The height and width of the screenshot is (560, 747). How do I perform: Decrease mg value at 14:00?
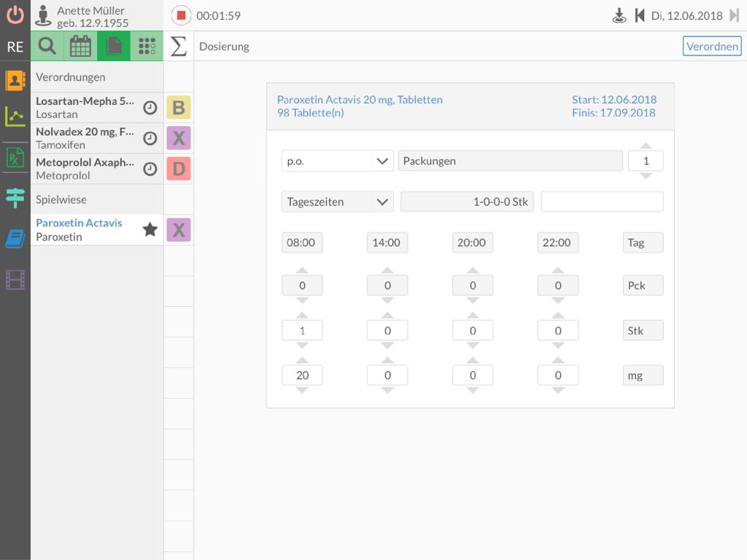pos(387,391)
